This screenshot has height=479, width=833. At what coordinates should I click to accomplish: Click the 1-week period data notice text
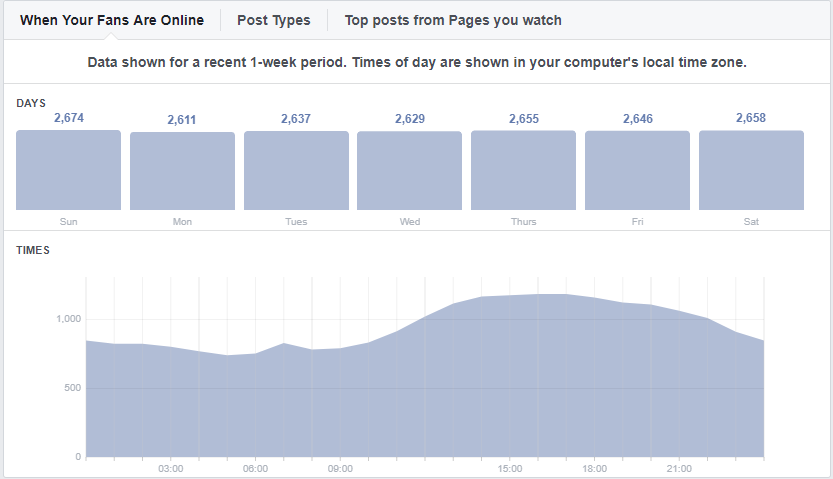(417, 62)
